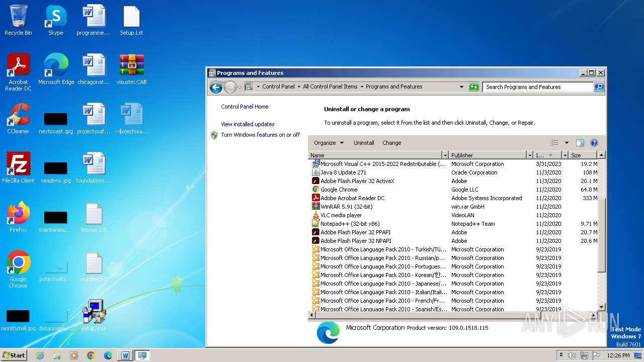This screenshot has width=644, height=362.
Task: Select the Google Chrome desktop shortcut
Action: tap(18, 269)
